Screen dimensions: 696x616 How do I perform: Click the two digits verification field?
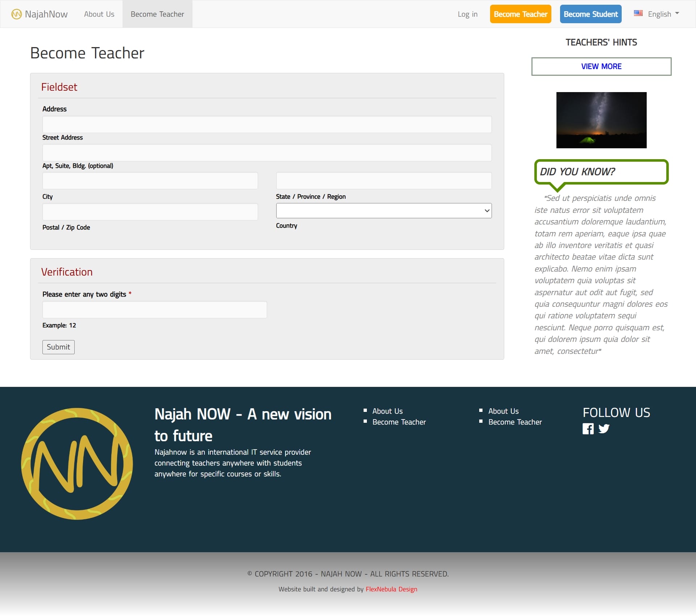pyautogui.click(x=154, y=310)
